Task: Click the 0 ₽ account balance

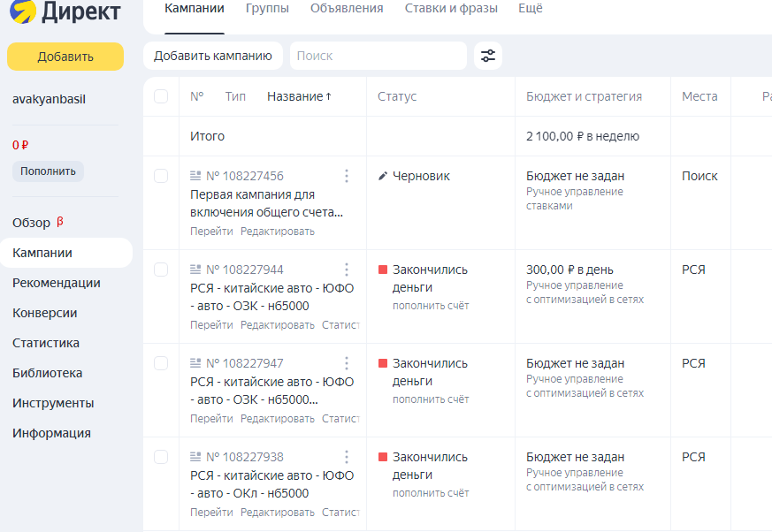Action: click(20, 145)
